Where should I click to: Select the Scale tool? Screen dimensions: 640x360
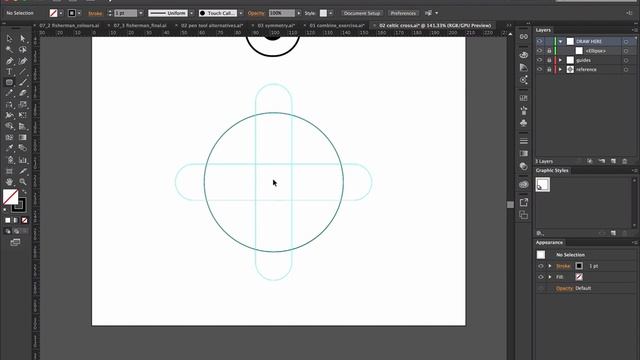point(23,104)
